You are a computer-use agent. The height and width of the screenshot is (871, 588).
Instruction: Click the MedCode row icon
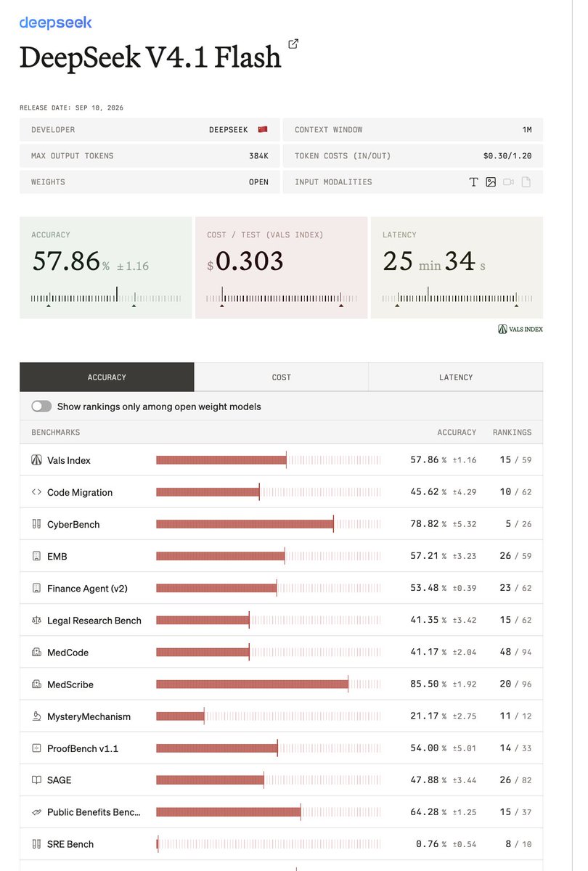(36, 652)
